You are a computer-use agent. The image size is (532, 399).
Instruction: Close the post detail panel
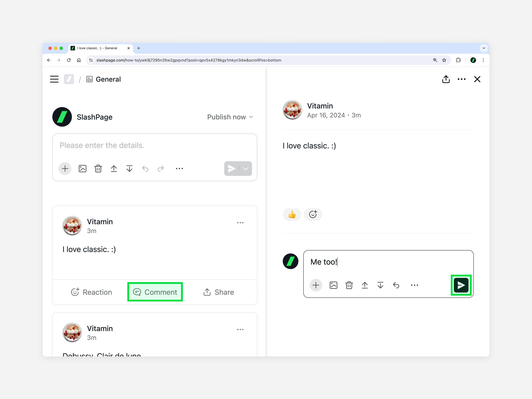click(x=477, y=79)
